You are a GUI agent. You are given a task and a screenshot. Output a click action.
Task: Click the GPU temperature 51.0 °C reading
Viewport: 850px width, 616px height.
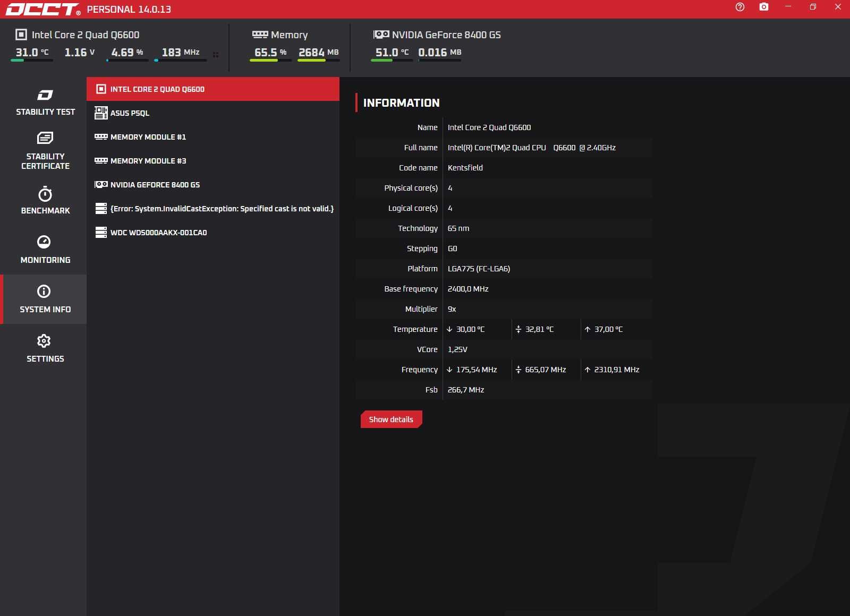pos(392,52)
